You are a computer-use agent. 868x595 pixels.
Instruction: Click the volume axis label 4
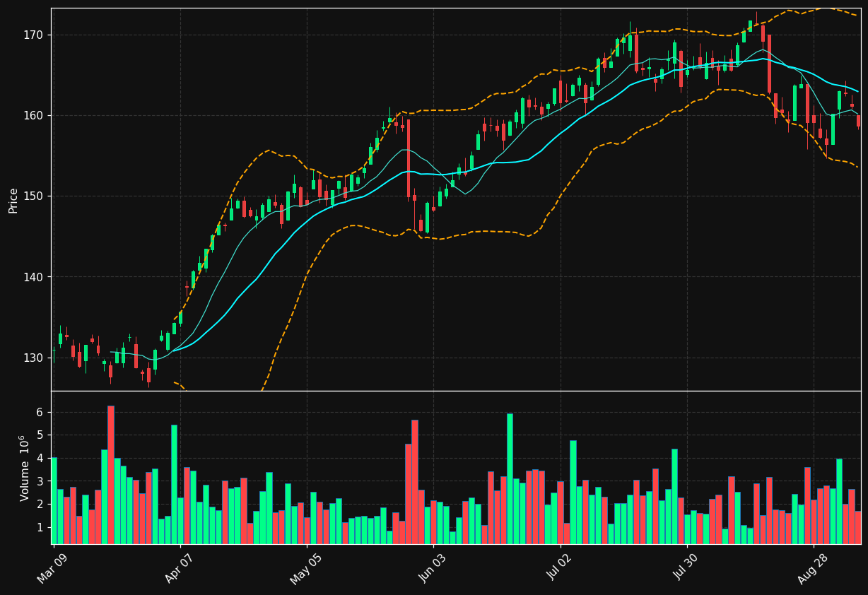point(40,458)
